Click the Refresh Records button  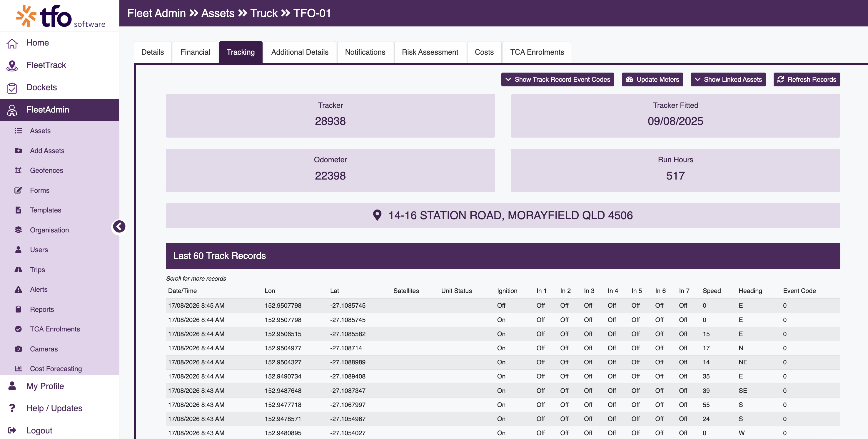point(806,79)
